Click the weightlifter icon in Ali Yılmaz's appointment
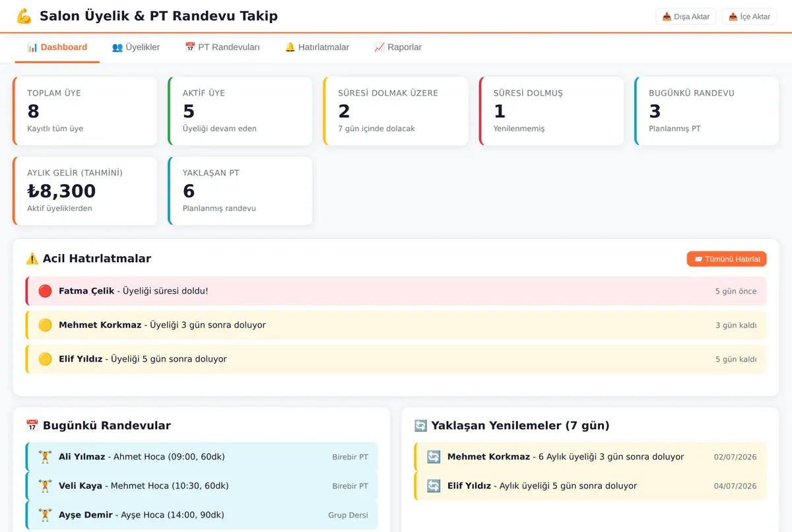The image size is (792, 532). click(x=45, y=457)
